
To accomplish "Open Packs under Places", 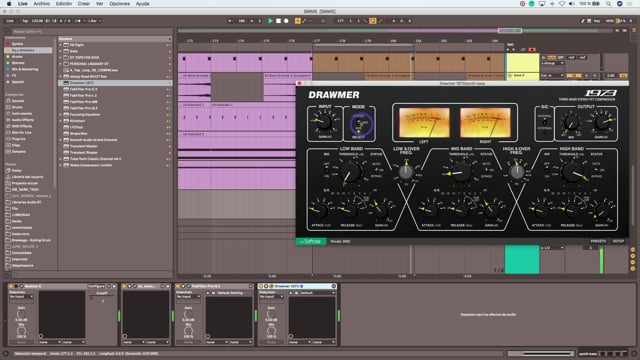I will point(16,171).
